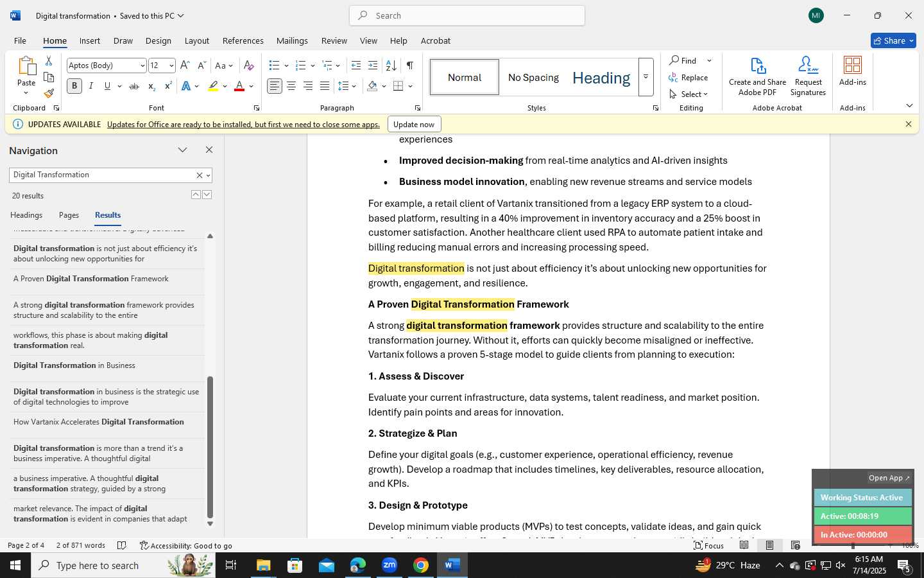Image resolution: width=924 pixels, height=578 pixels.
Task: Click Open App button on tracker widget
Action: pyautogui.click(x=889, y=478)
